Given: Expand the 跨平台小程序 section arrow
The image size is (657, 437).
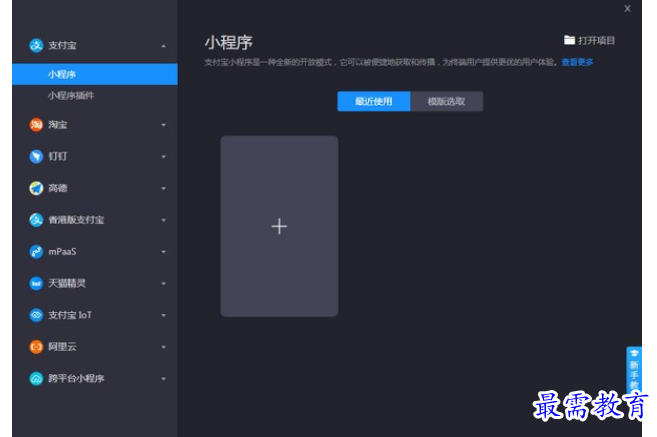Looking at the screenshot, I should 164,379.
